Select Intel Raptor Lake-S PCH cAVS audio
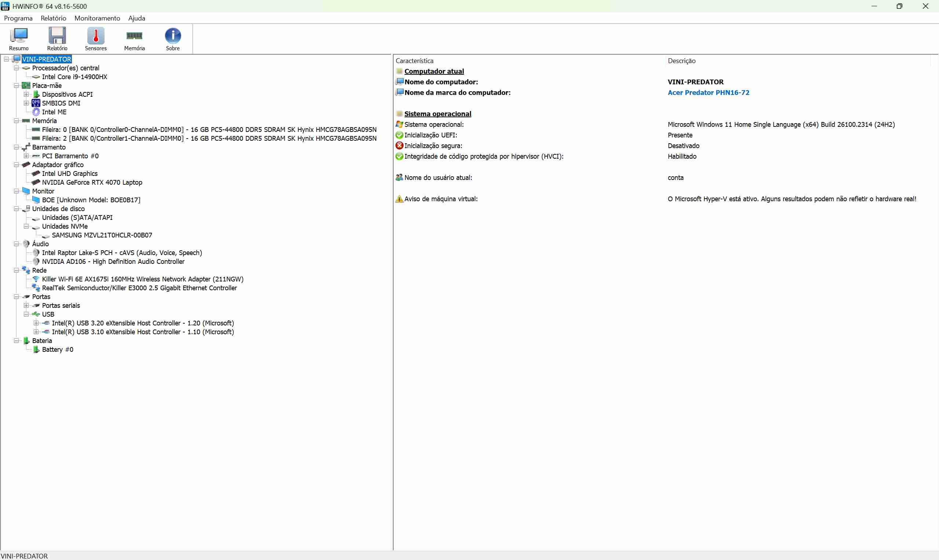This screenshot has width=939, height=560. click(122, 253)
